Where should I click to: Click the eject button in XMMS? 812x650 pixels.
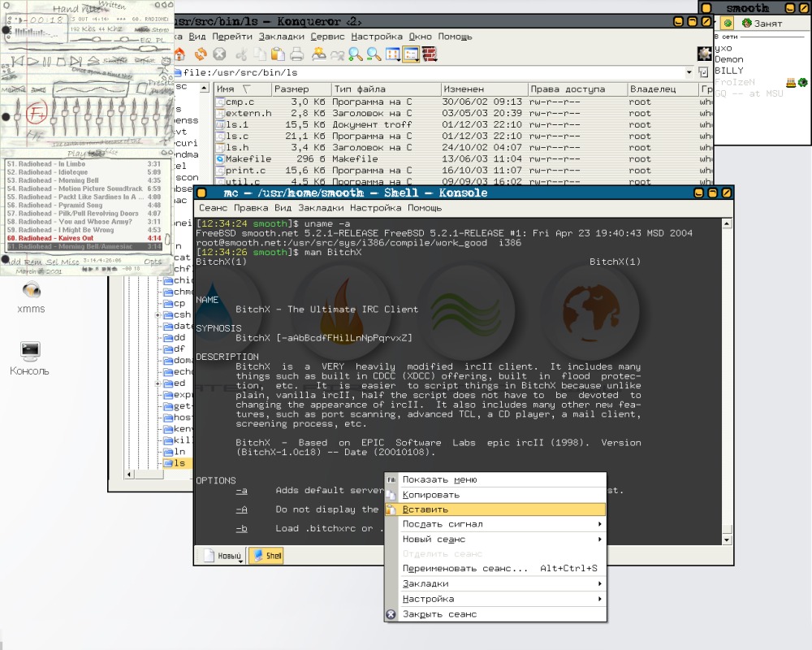(x=93, y=61)
